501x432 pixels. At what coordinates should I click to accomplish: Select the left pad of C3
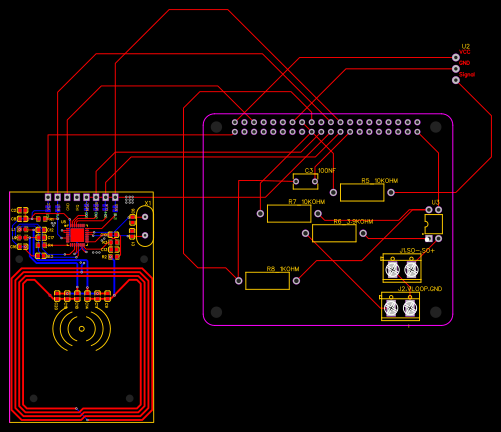296,182
